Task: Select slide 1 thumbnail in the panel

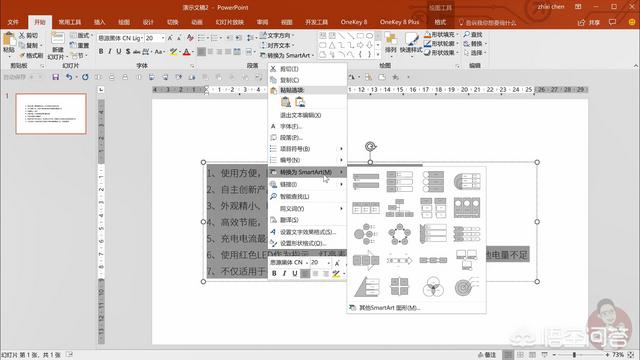Action: pyautogui.click(x=51, y=113)
